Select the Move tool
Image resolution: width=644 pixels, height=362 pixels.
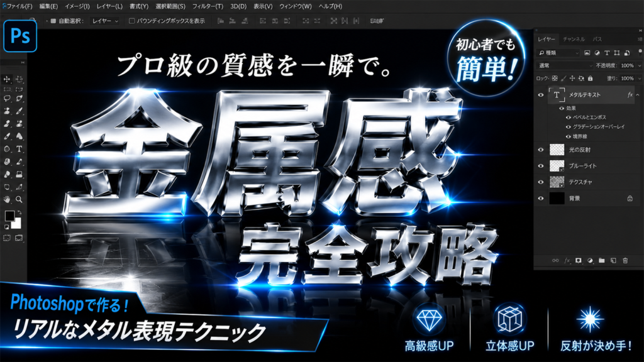(7, 79)
